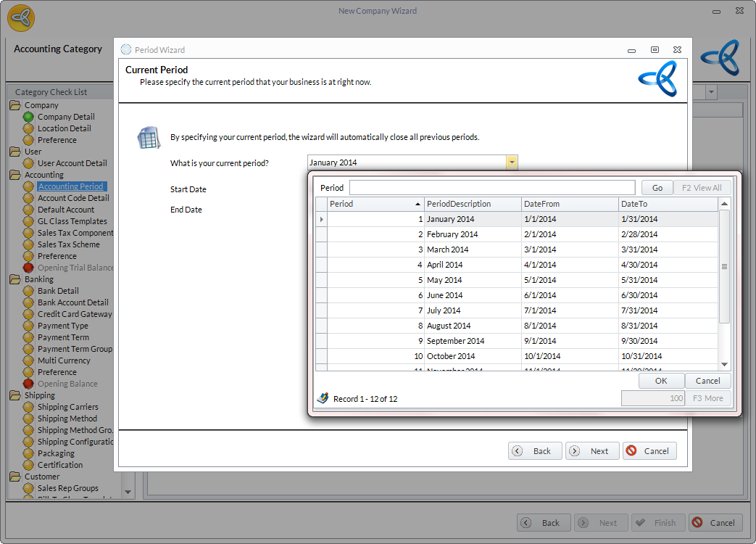Sort by the Period column header
Viewport: 756px width, 544px height.
[x=375, y=204]
